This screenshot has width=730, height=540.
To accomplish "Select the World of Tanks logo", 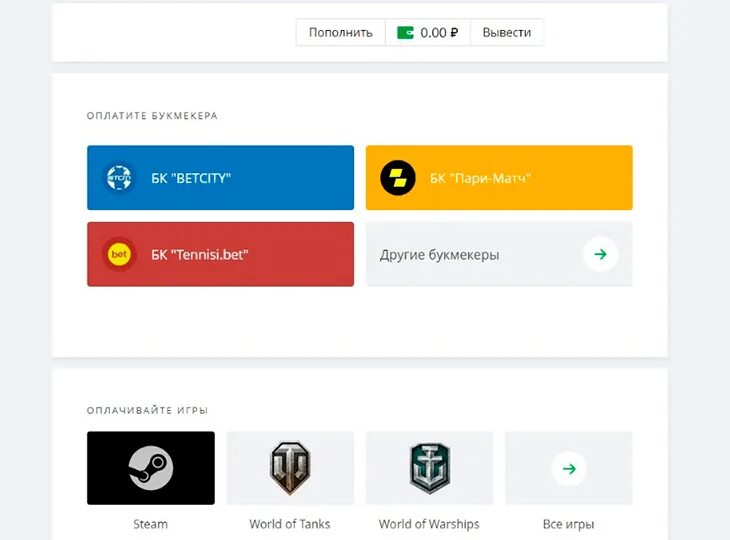I will (290, 468).
